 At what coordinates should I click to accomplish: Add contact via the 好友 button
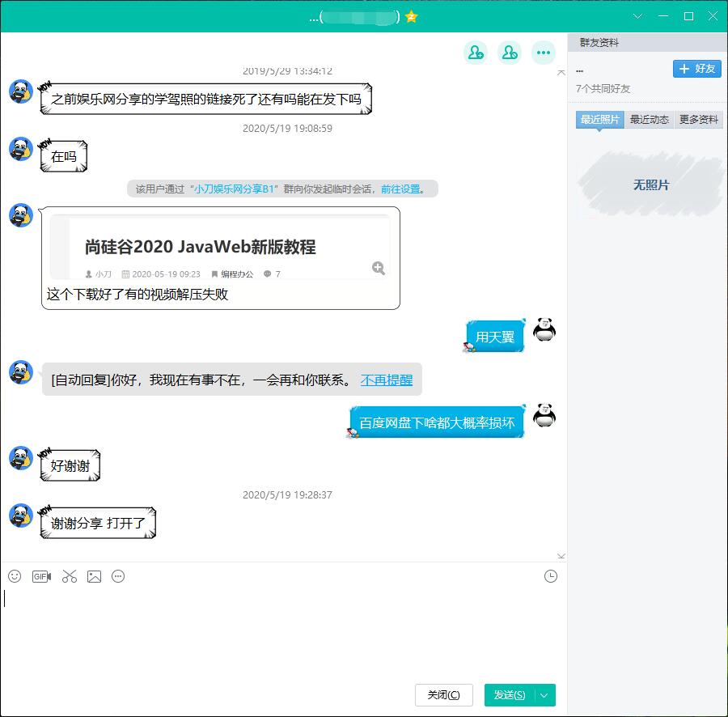pyautogui.click(x=696, y=69)
